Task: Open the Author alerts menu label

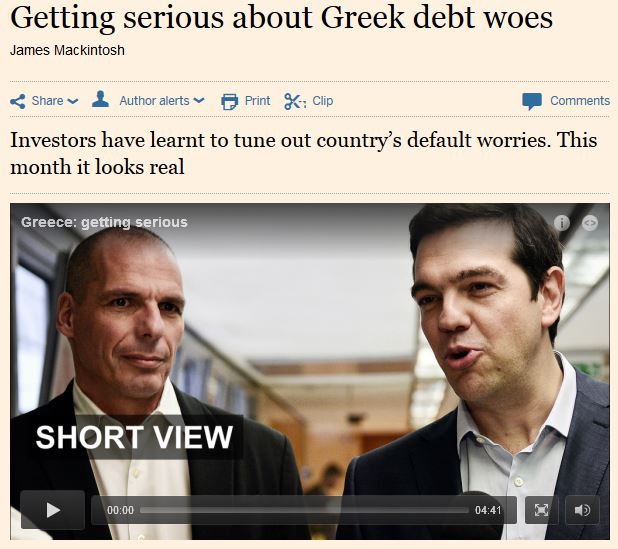Action: (x=154, y=101)
